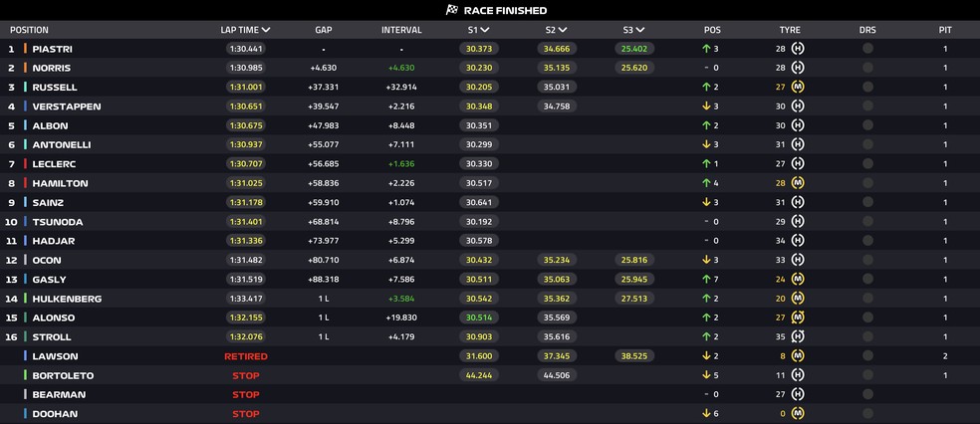Screen dimensions: 980x424
Task: Click Albon's hard tyre icon
Action: pos(798,125)
